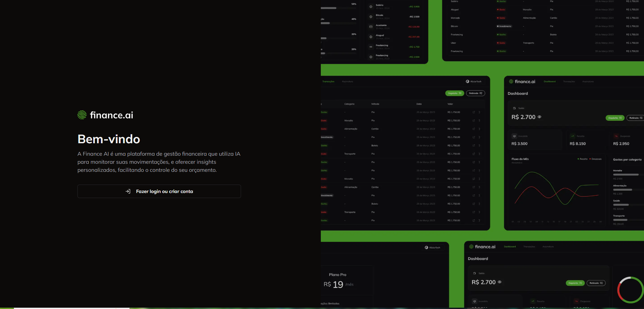This screenshot has height=309, width=644.
Task: Click the Alicia Koch avatar above the Plano Pro card
Action: tap(427, 247)
